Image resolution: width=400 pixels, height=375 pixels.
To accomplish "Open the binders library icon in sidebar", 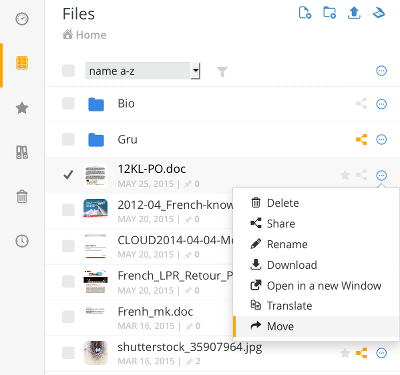I will 22,152.
